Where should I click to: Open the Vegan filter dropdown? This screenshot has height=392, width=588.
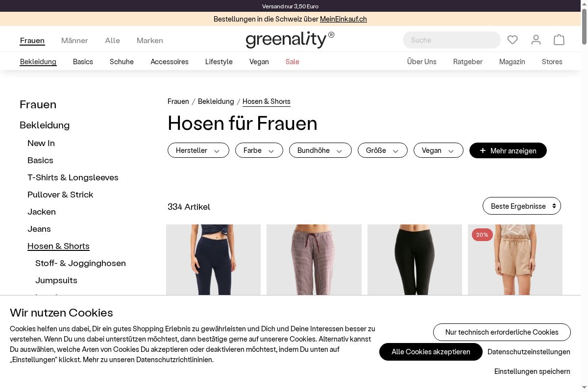pos(439,150)
